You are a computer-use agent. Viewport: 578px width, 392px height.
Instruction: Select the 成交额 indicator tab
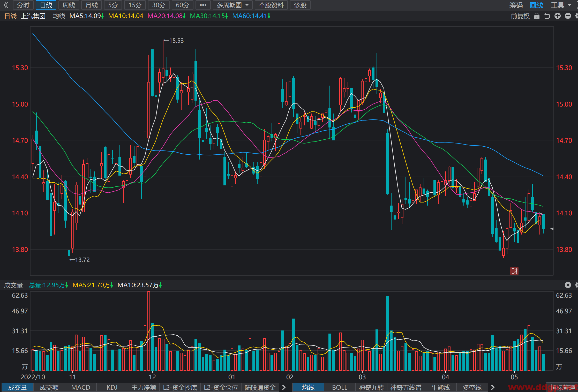point(49,387)
